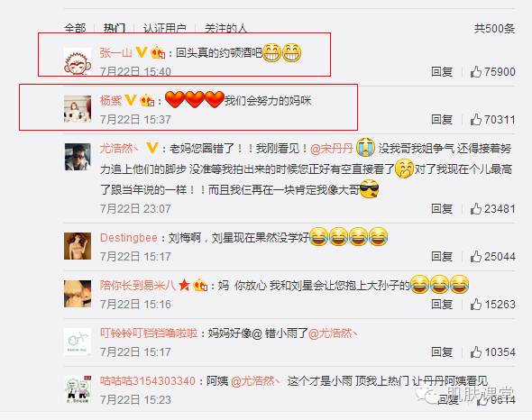Open 张一山's monkey avatar

(x=78, y=61)
